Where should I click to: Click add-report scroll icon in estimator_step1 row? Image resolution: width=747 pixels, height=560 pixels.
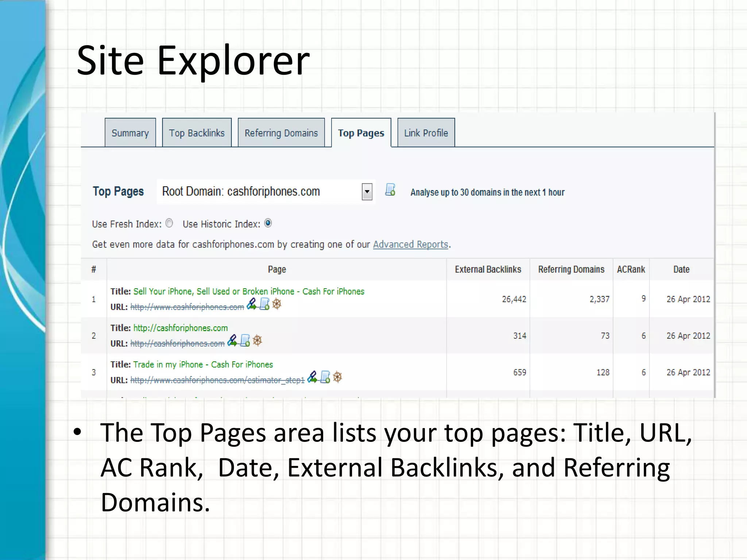click(325, 377)
